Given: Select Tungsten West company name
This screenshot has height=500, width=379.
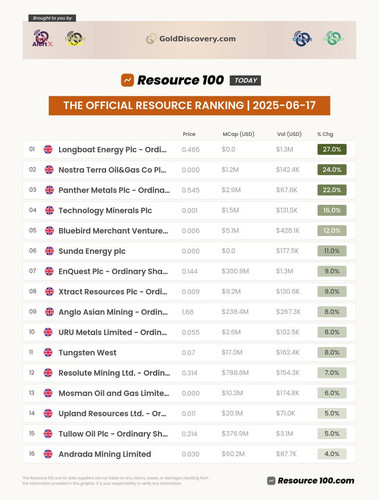Looking at the screenshot, I should [87, 353].
